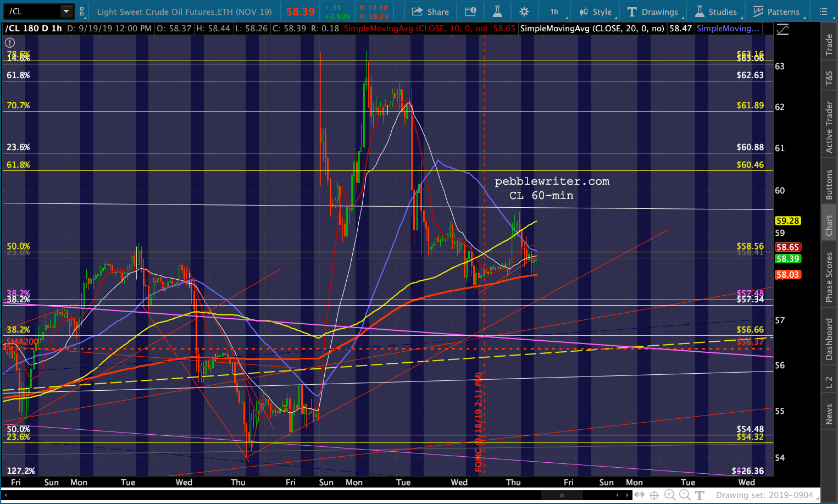Click the 1h timeframe button
Image resolution: width=838 pixels, height=504 pixels.
coord(554,12)
